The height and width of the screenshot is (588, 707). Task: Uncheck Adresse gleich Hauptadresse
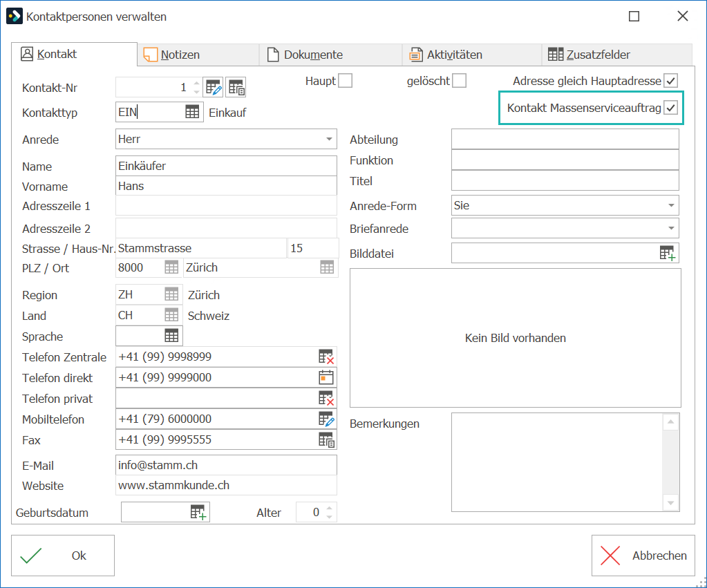pyautogui.click(x=670, y=81)
